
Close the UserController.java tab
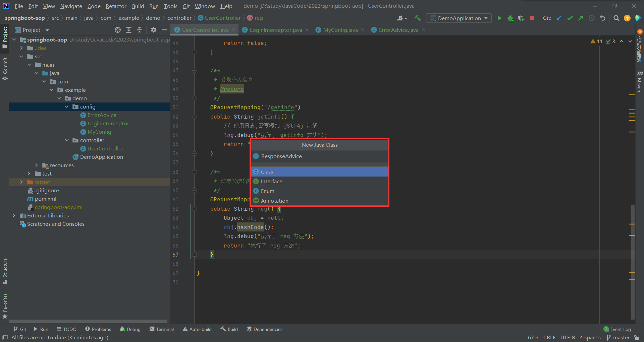pyautogui.click(x=234, y=30)
